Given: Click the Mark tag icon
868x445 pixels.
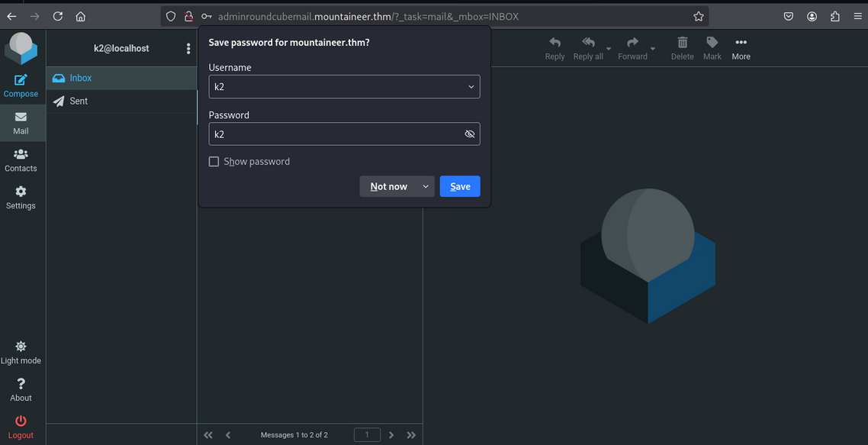Looking at the screenshot, I should pos(712,44).
